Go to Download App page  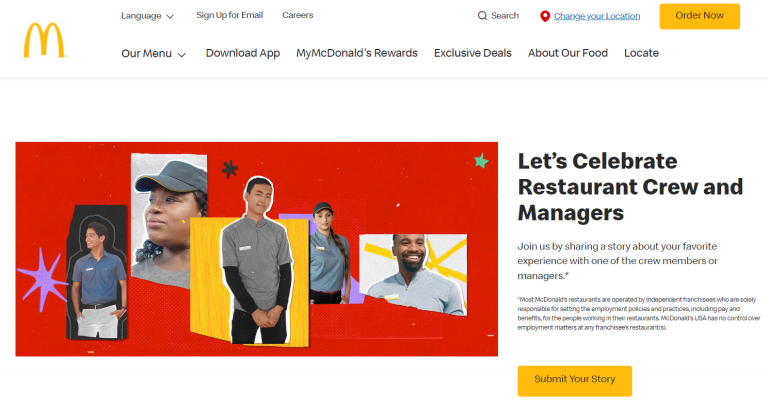(x=242, y=53)
